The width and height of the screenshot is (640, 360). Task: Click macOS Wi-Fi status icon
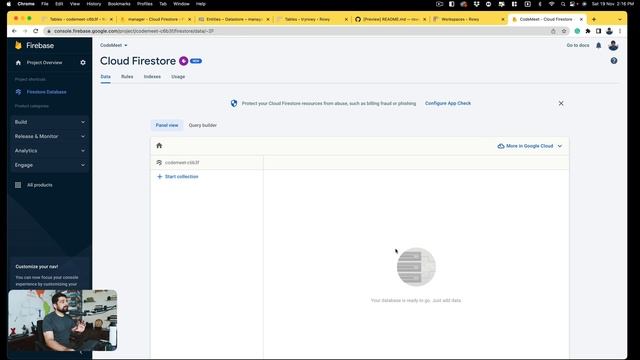[551, 4]
